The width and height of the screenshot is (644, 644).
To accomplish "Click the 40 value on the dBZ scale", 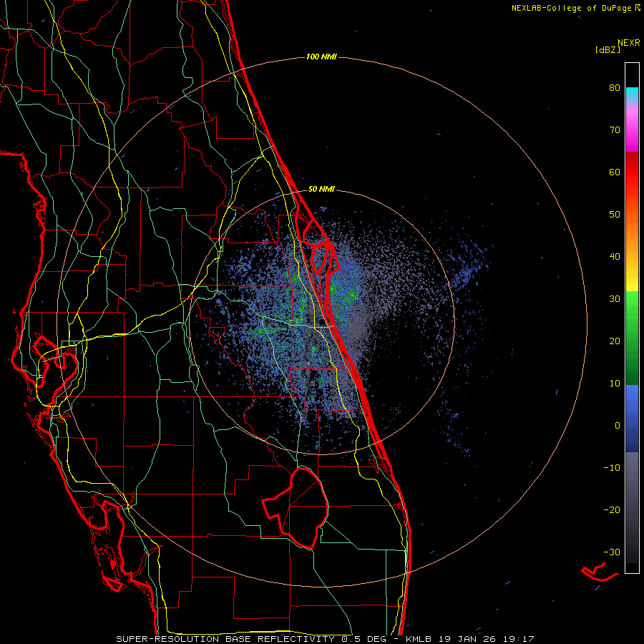I will point(615,257).
